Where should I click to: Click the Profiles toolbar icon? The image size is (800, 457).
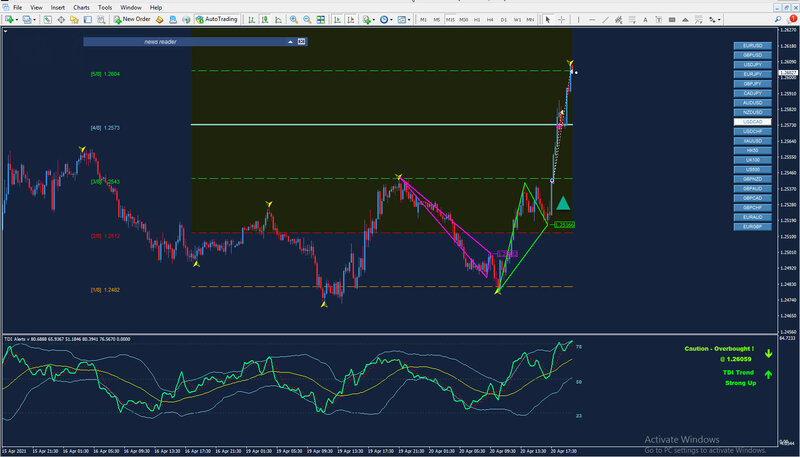click(x=26, y=19)
